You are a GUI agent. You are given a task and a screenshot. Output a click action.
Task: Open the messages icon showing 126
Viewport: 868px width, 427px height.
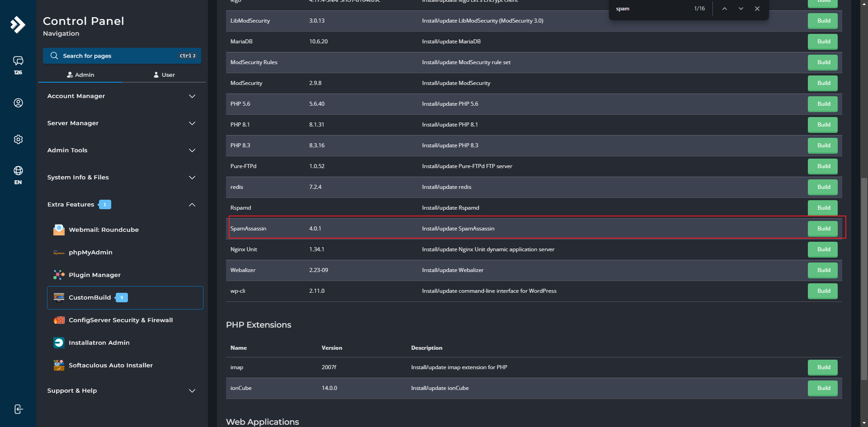point(18,65)
